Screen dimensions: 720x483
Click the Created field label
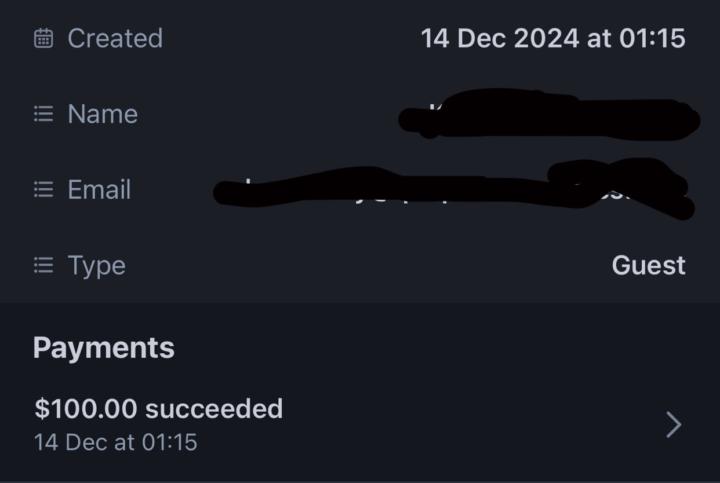[114, 39]
